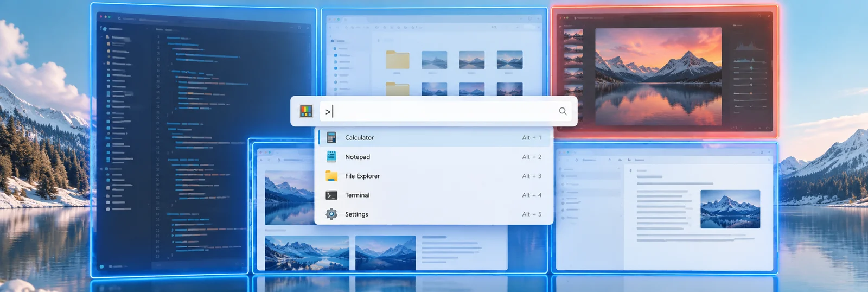Select the image thumbnail right of the top folder
868x292 pixels.
click(x=434, y=60)
